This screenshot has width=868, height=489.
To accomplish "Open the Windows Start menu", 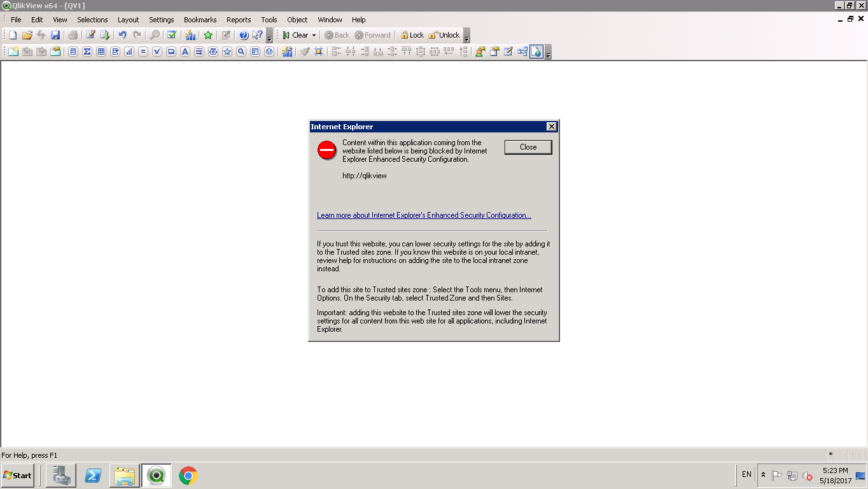I will (x=17, y=475).
